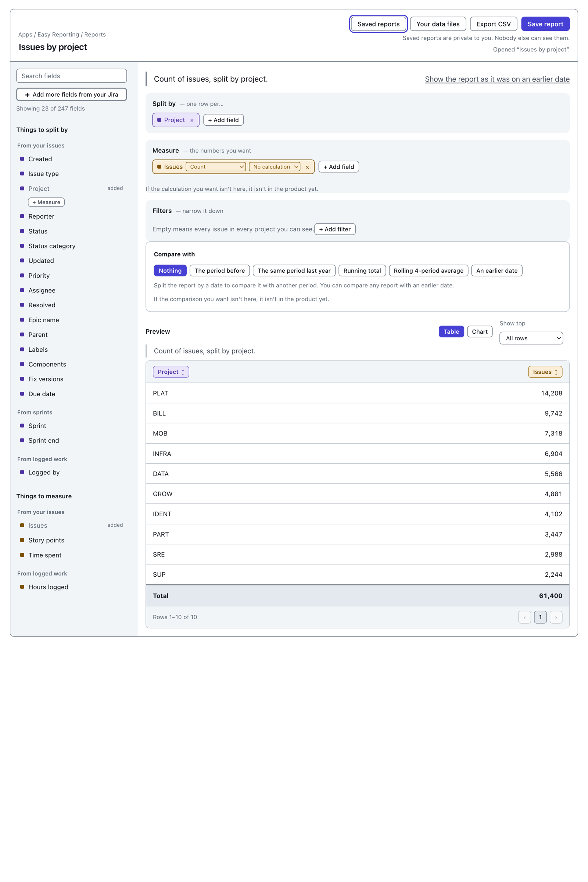Add more fields from your Jira
Screen dimensions: 588x882
(x=72, y=94)
